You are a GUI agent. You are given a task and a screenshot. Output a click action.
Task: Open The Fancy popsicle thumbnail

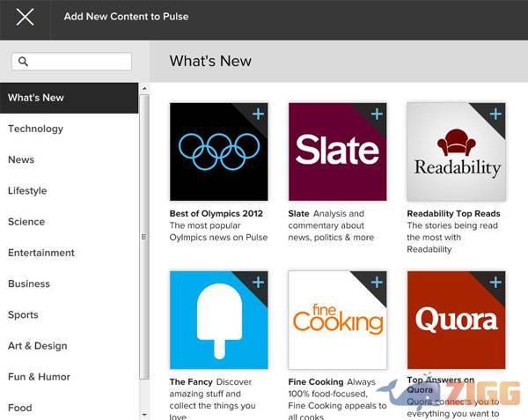click(x=219, y=320)
